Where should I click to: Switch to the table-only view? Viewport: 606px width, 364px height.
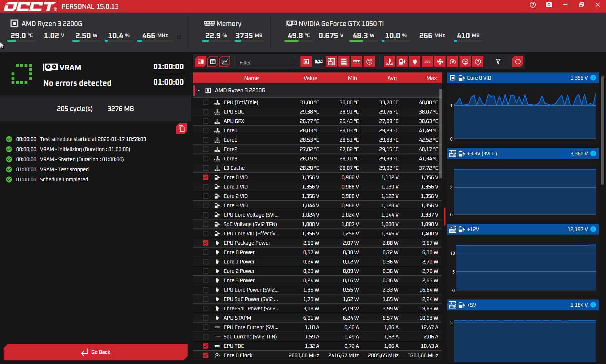point(213,62)
